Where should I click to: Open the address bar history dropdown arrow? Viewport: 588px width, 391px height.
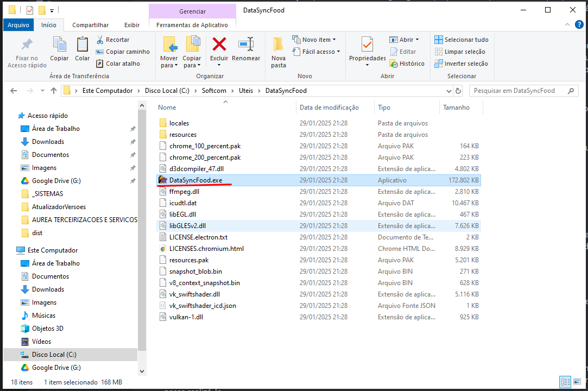click(x=447, y=91)
